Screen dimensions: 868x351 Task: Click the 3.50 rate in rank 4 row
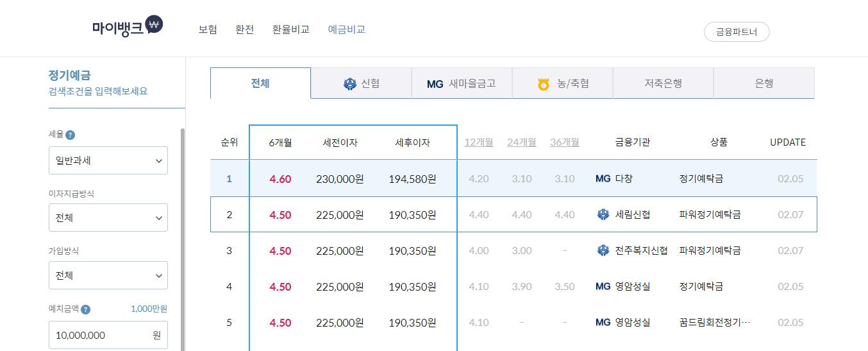[x=565, y=286]
